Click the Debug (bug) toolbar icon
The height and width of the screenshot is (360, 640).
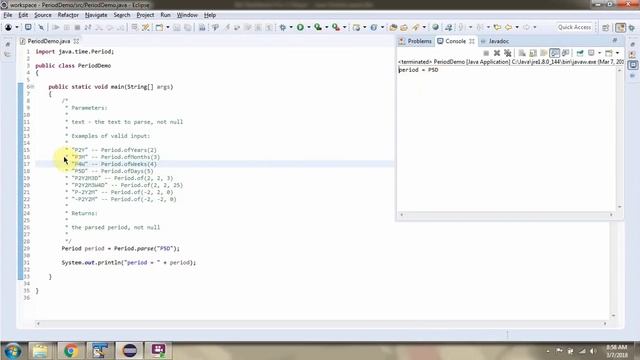pos(282,27)
